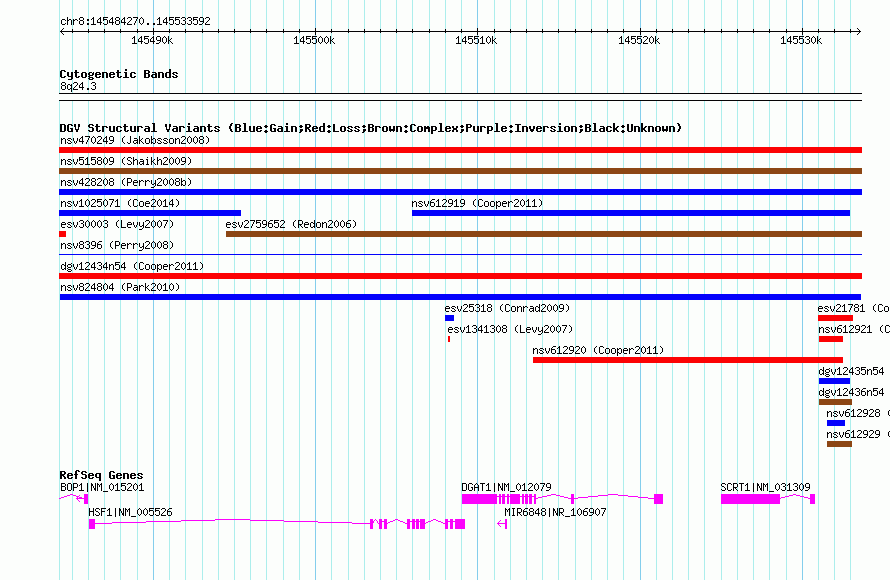Click the 145490k ruler tick

(x=152, y=40)
